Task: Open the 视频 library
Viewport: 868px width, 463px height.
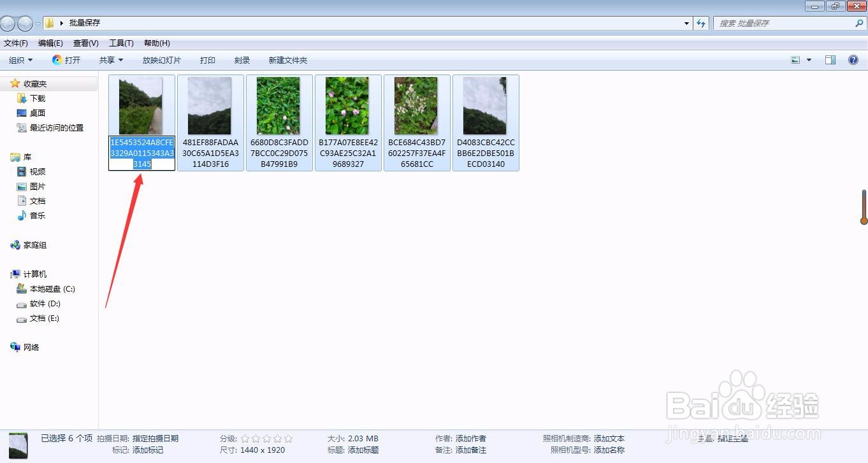Action: (x=37, y=171)
